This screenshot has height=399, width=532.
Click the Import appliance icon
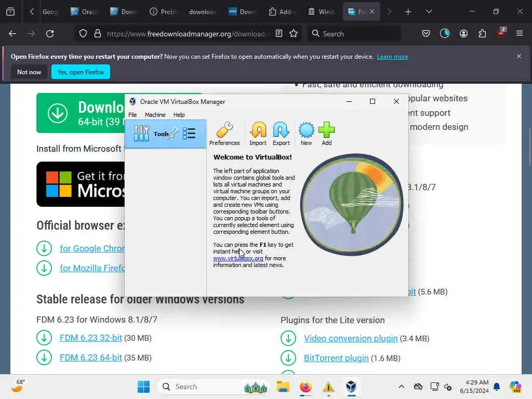pos(258,134)
